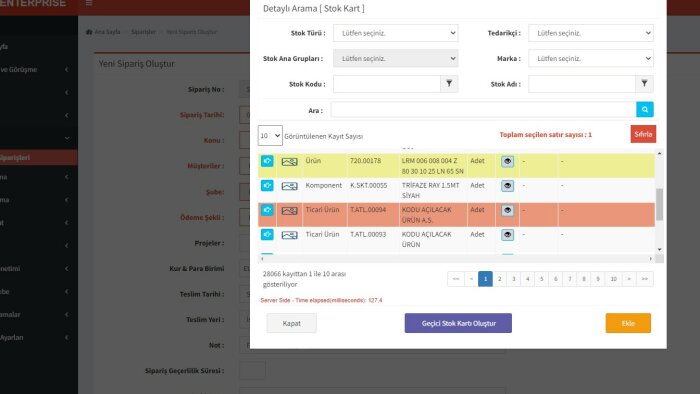Open the records-per-page dropdown showing 10

(x=270, y=136)
